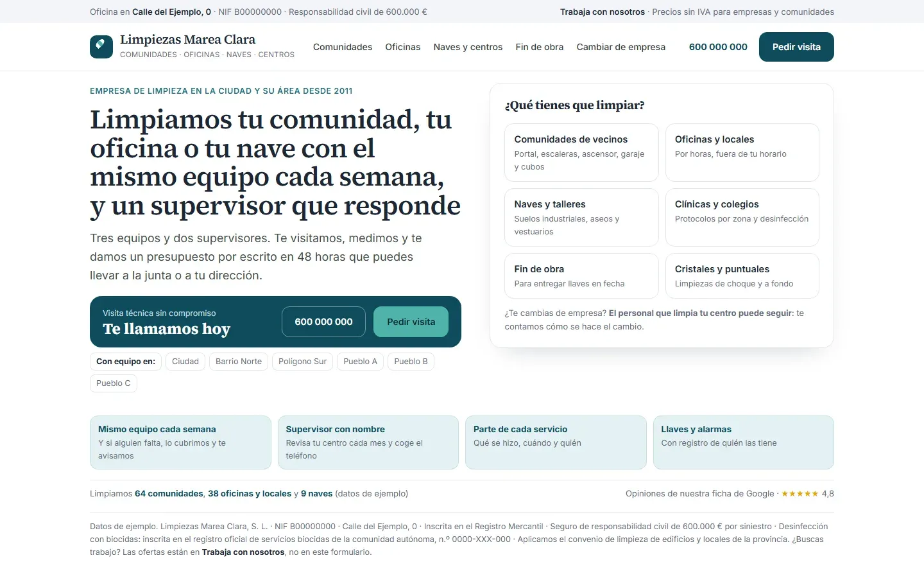This screenshot has height=578, width=924.
Task: Open the Mismo equipo cada semana card
Action: tap(180, 442)
